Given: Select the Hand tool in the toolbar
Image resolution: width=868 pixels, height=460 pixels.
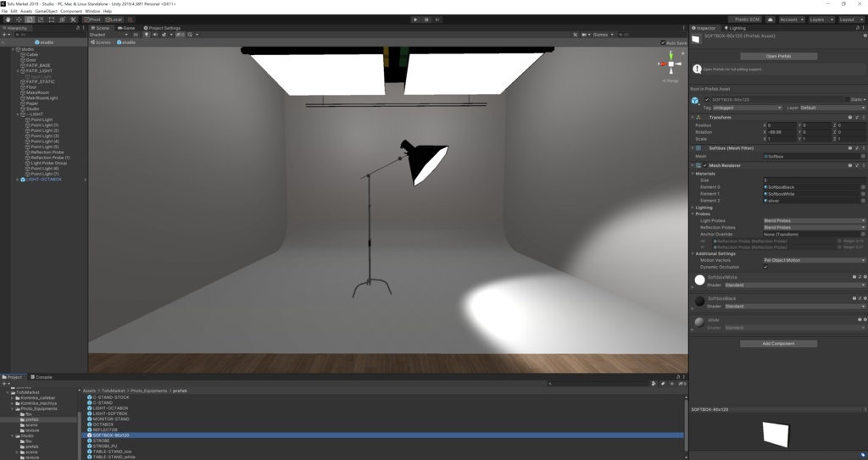Looking at the screenshot, I should click(8, 19).
